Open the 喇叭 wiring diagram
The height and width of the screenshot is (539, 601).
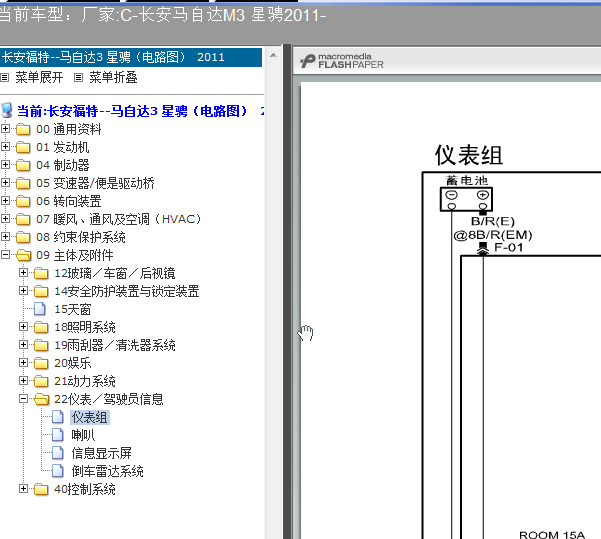tap(83, 435)
